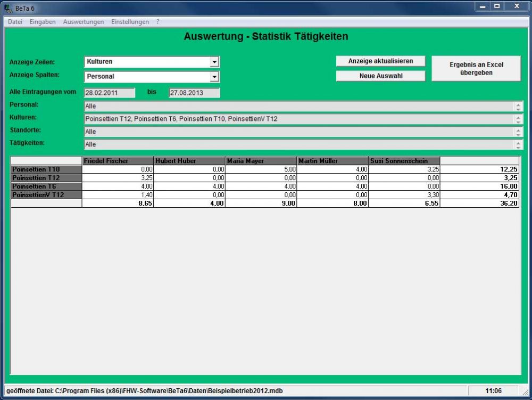Open the Einstellungen menu

pos(130,22)
